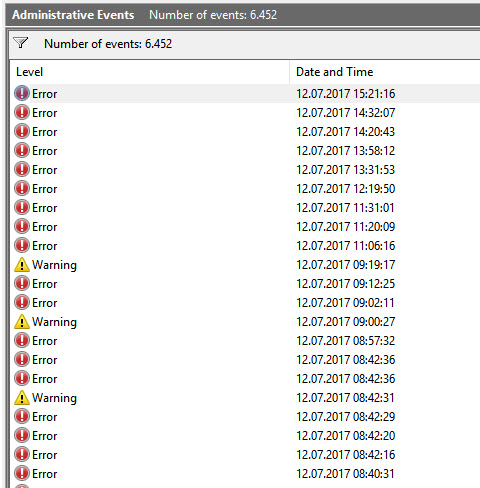Click warning icon for 08:42:31 event
This screenshot has height=488, width=480.
[22, 398]
